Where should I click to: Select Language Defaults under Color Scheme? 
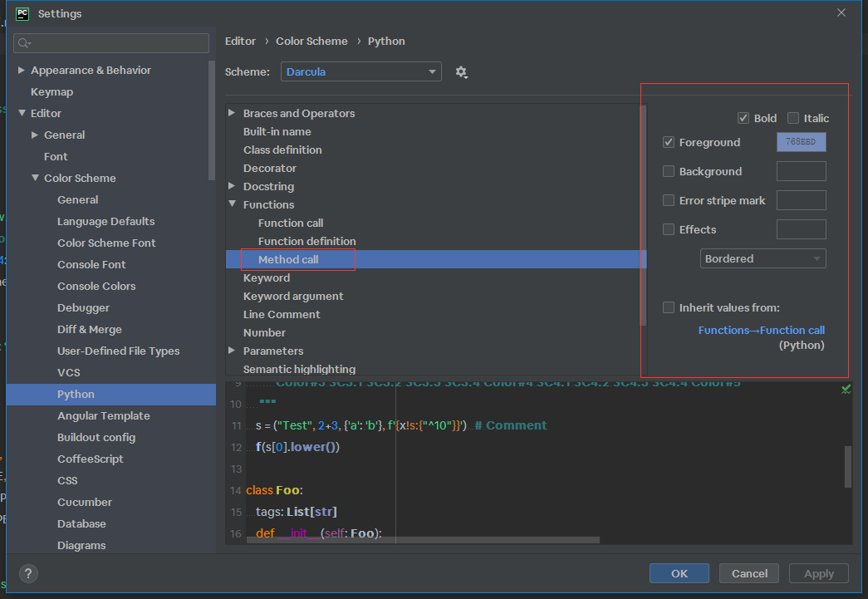coord(105,222)
